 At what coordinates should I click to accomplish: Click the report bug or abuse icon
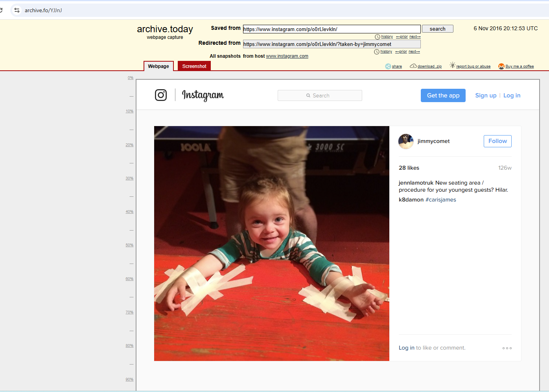452,65
